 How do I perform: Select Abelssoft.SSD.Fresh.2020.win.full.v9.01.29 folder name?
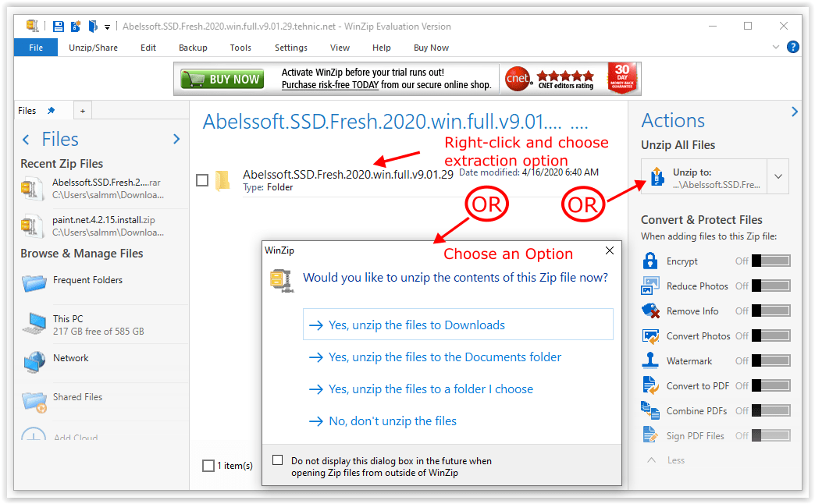(347, 174)
